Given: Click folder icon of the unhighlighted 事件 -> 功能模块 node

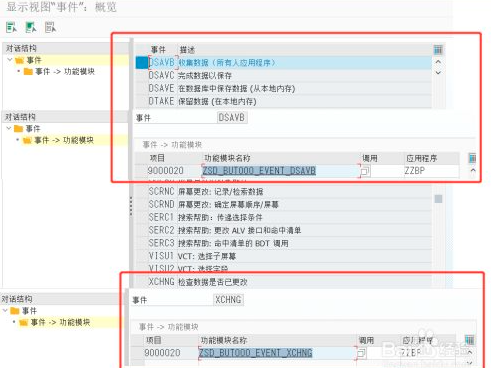Looking at the screenshot, I should (28, 72).
